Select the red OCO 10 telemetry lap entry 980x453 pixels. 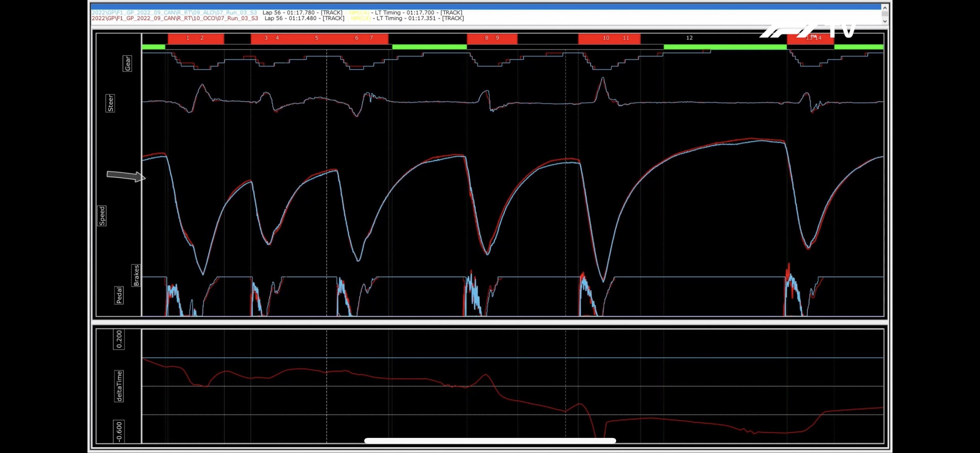[174, 18]
